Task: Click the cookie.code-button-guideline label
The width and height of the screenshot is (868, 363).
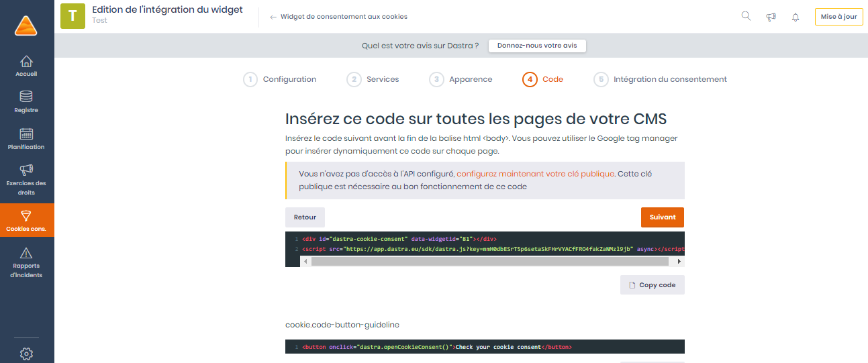Action: click(x=342, y=325)
